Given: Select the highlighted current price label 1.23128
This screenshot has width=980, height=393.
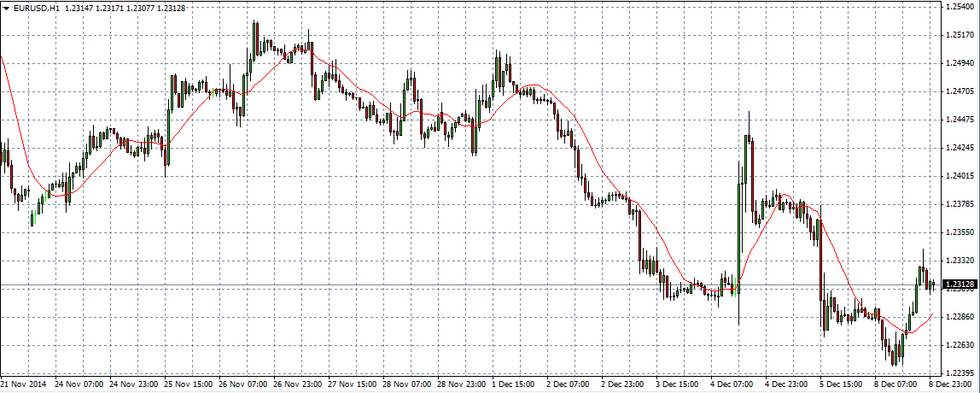Looking at the screenshot, I should pyautogui.click(x=960, y=285).
